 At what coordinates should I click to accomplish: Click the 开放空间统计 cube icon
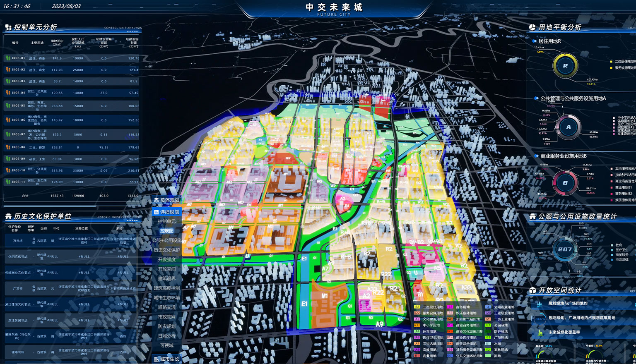coord(532,290)
